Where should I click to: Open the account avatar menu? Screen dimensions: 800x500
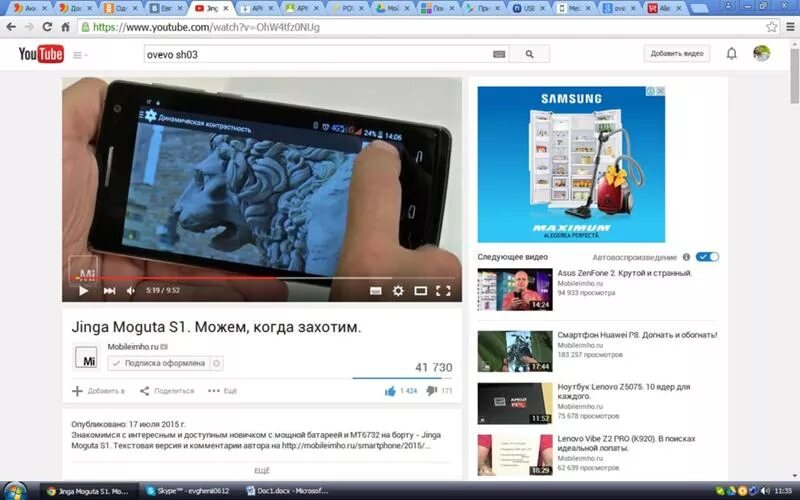[761, 53]
